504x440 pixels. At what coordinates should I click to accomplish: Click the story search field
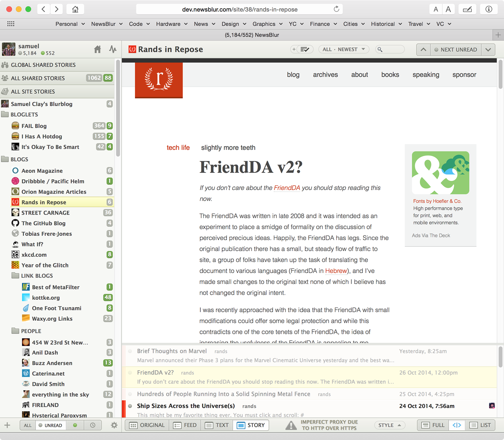click(x=390, y=49)
